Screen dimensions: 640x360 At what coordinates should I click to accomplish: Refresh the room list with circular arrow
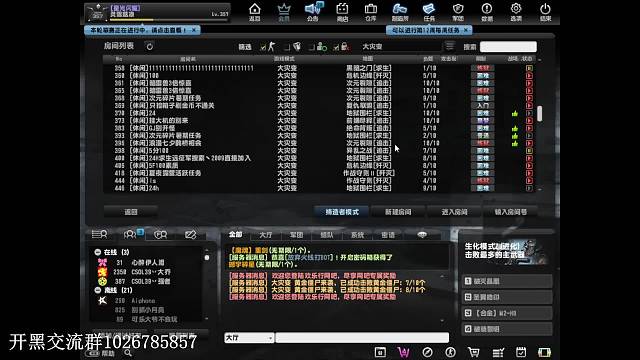(x=150, y=47)
